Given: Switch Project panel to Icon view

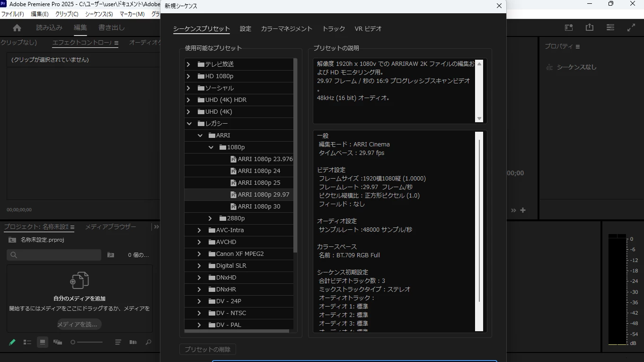Looking at the screenshot, I should (x=43, y=342).
